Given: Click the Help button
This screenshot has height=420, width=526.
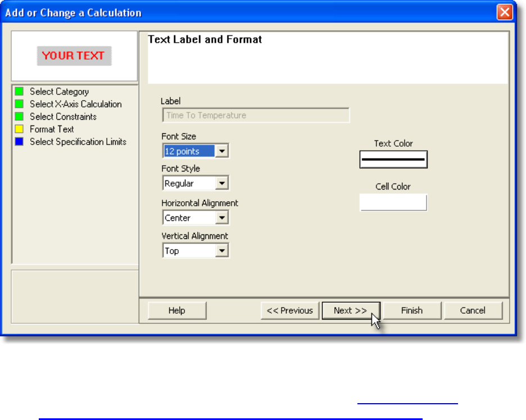Looking at the screenshot, I should [x=177, y=310].
